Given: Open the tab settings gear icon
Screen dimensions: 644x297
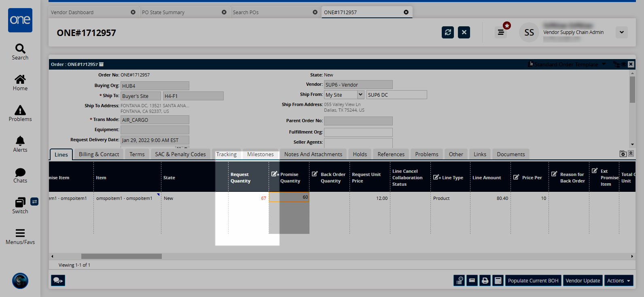Looking at the screenshot, I should (623, 154).
